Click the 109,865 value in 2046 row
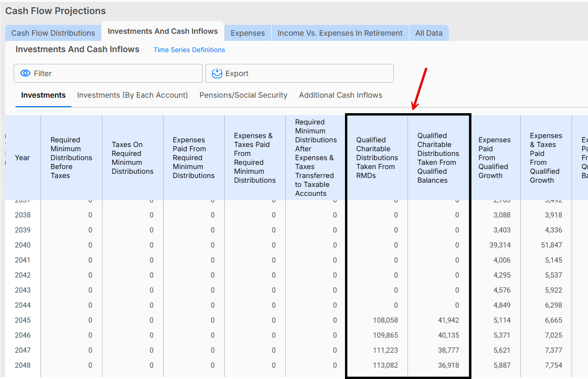The image size is (588, 379). click(384, 335)
